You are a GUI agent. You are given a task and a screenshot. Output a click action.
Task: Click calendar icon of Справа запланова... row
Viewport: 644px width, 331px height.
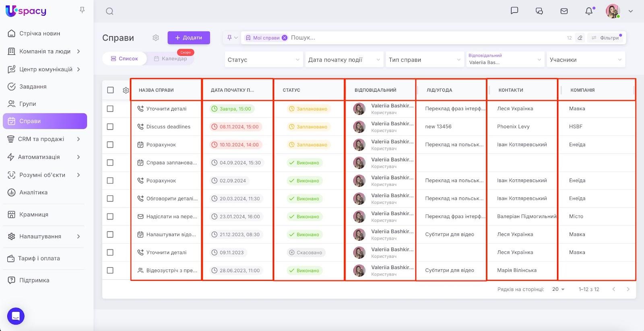140,162
